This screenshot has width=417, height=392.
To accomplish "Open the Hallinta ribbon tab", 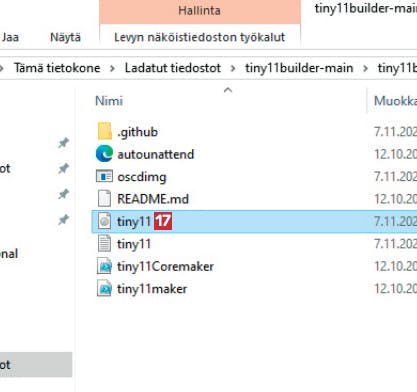I will (x=200, y=11).
